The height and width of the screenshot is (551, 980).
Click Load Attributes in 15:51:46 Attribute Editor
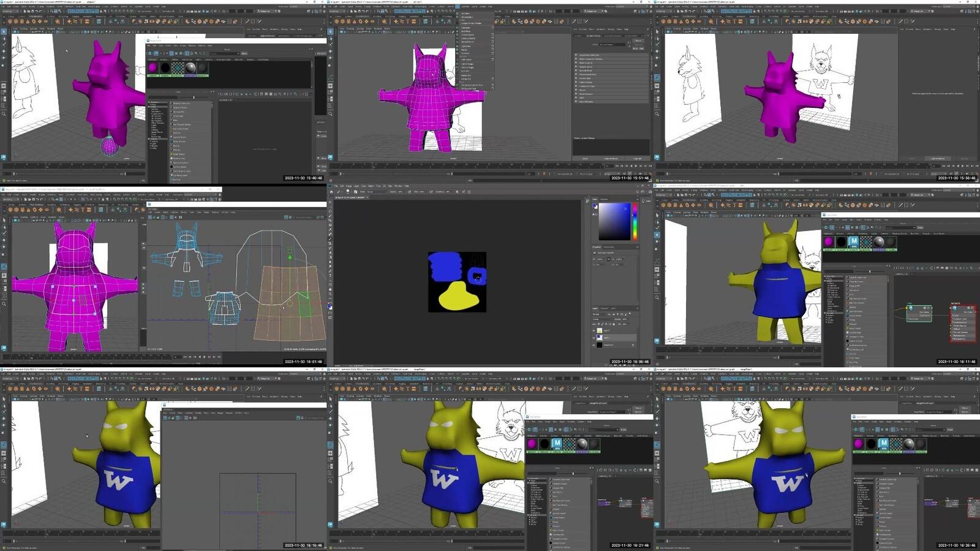(611, 159)
